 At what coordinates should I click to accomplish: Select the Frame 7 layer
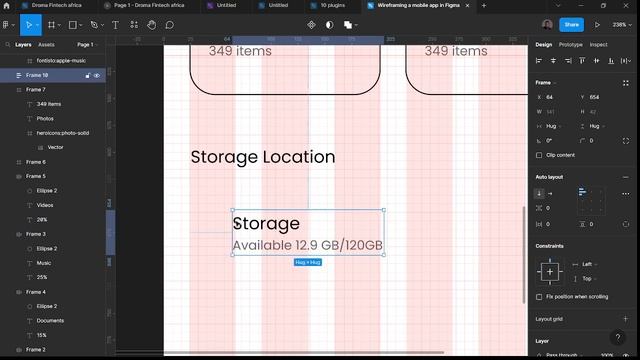pos(36,89)
